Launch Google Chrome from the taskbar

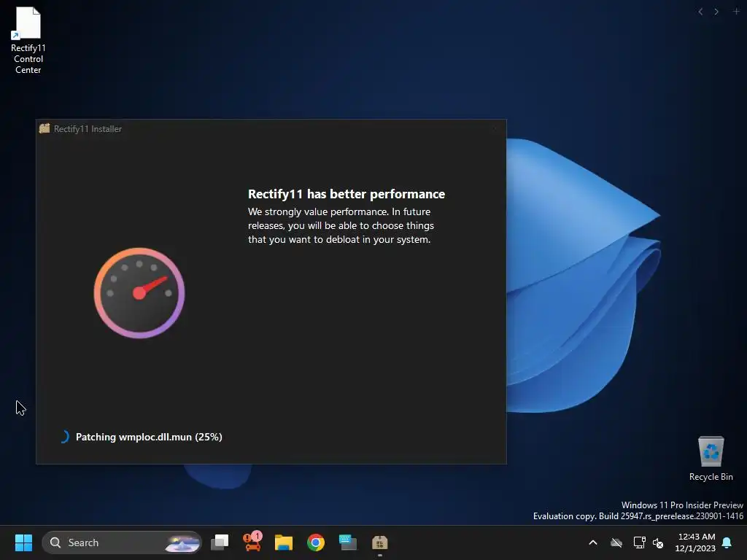(315, 542)
